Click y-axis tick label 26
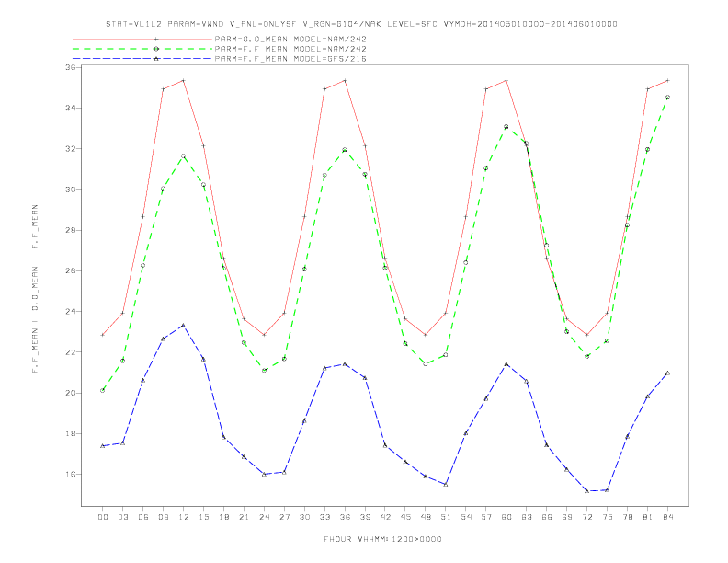Image resolution: width=728 pixels, height=563 pixels. (x=70, y=270)
